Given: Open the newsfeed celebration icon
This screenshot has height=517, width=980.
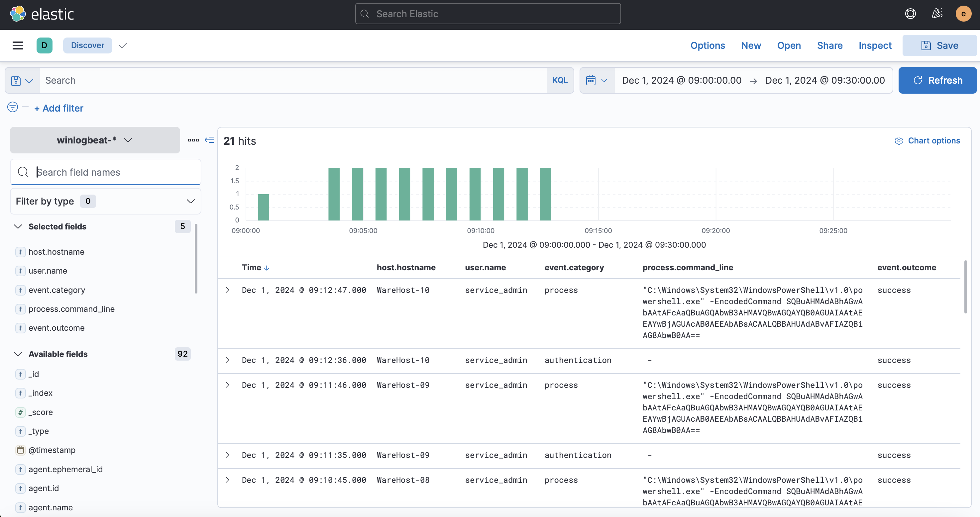Looking at the screenshot, I should click(x=936, y=14).
